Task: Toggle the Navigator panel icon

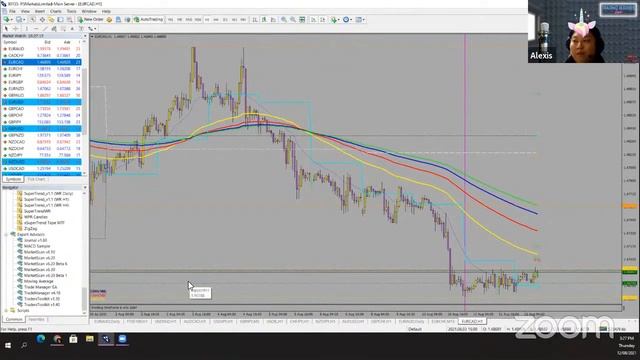Action: tap(51, 19)
